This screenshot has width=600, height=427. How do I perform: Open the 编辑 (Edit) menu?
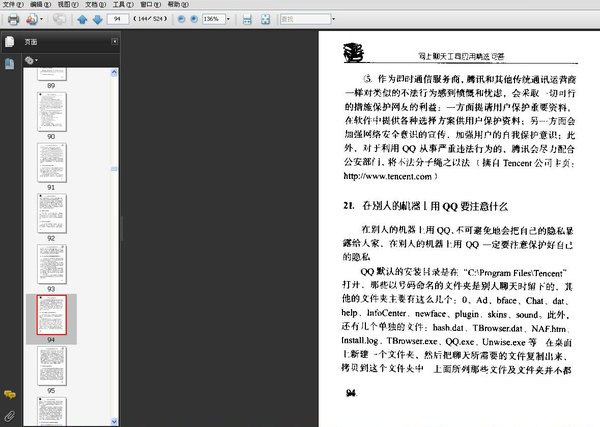click(41, 4)
